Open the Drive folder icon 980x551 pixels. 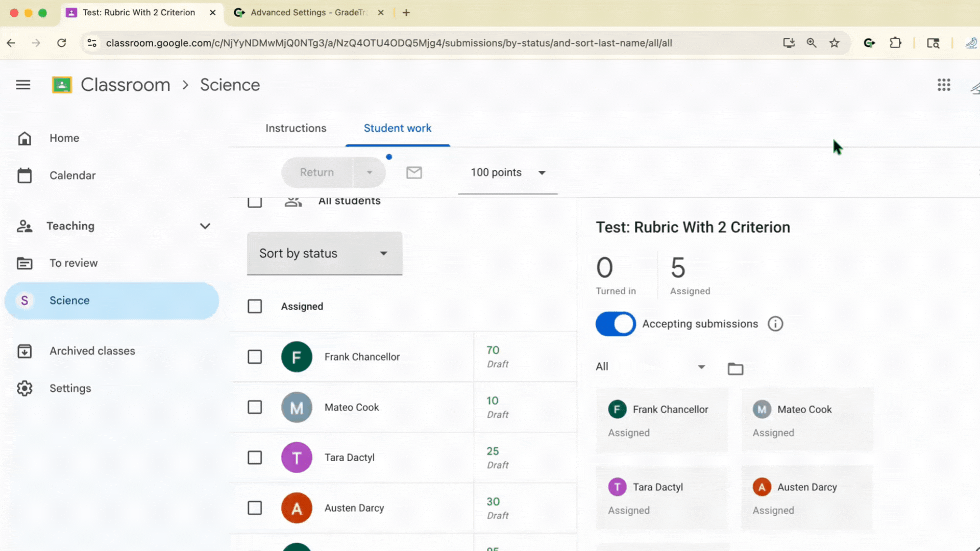[x=735, y=368]
